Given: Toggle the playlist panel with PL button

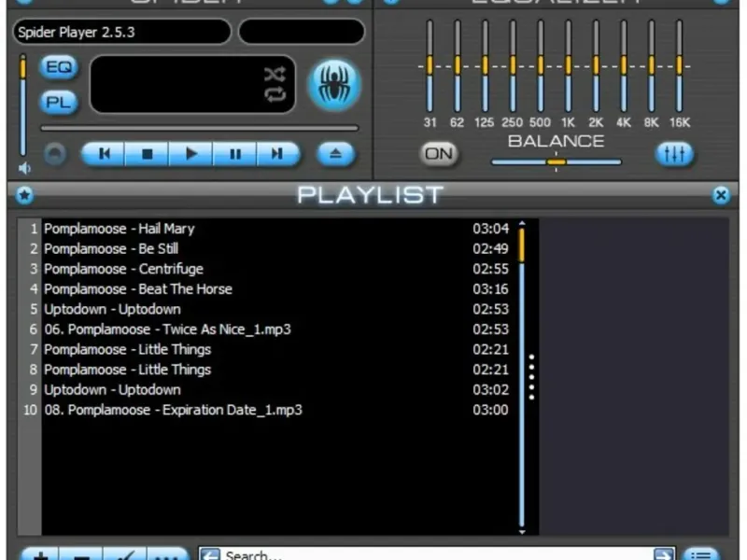Looking at the screenshot, I should [59, 103].
